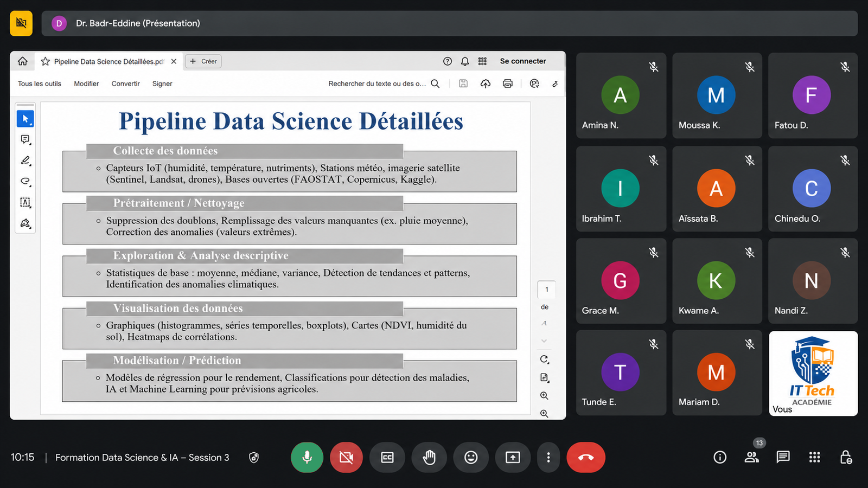Open the emoji reactions

pos(471,458)
